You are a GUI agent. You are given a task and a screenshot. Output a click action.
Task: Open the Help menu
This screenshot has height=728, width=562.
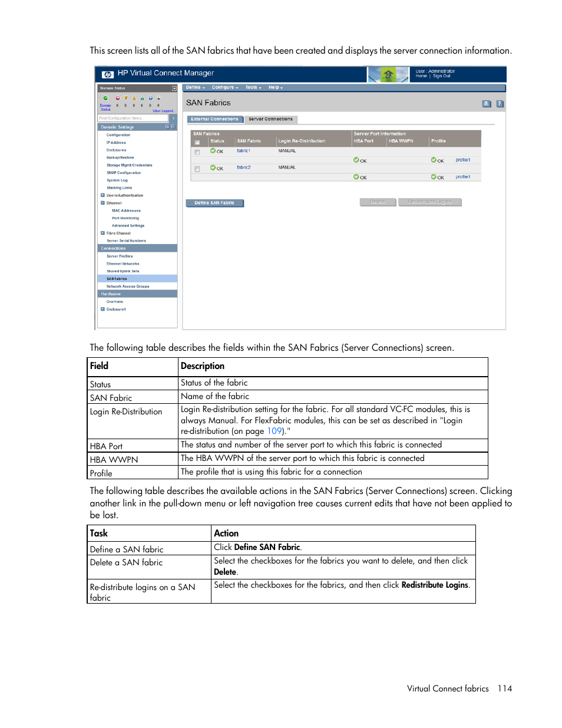point(276,87)
